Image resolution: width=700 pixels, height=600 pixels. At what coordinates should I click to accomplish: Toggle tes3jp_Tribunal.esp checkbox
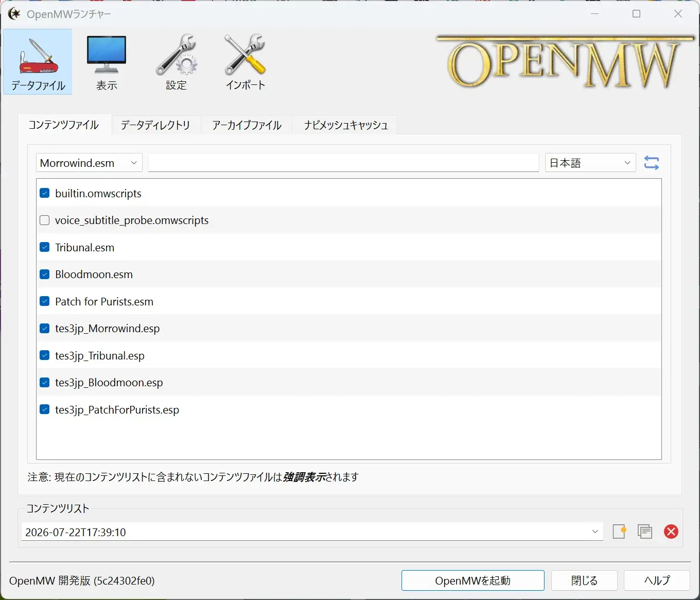[45, 355]
